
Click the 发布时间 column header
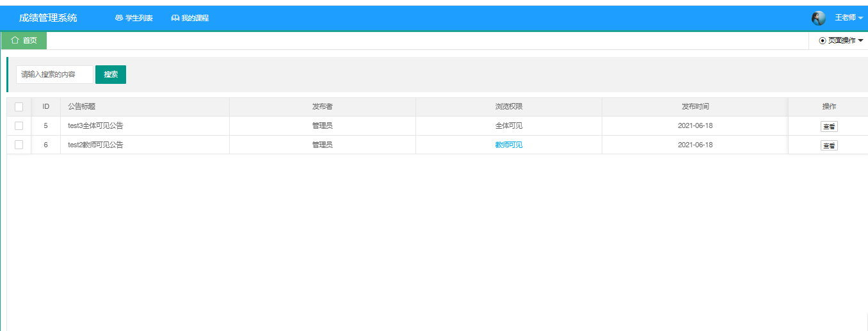coord(695,106)
